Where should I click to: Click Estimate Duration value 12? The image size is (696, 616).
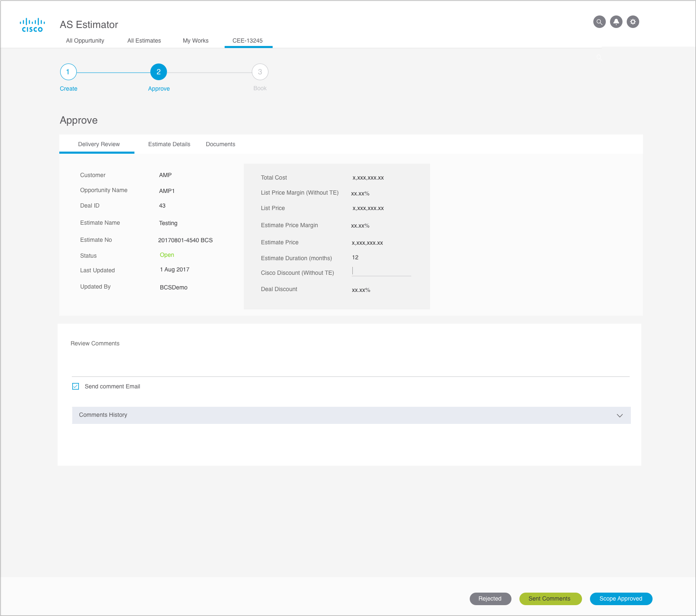[355, 257]
